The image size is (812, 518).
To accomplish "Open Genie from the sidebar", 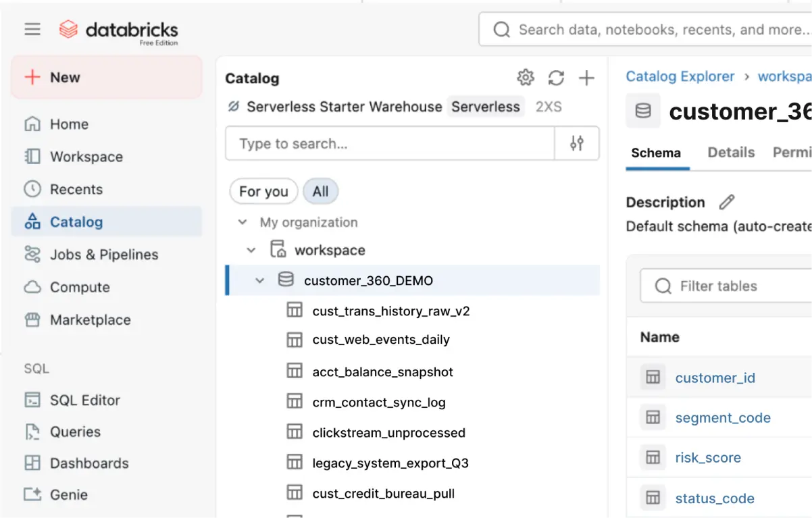I will [68, 494].
